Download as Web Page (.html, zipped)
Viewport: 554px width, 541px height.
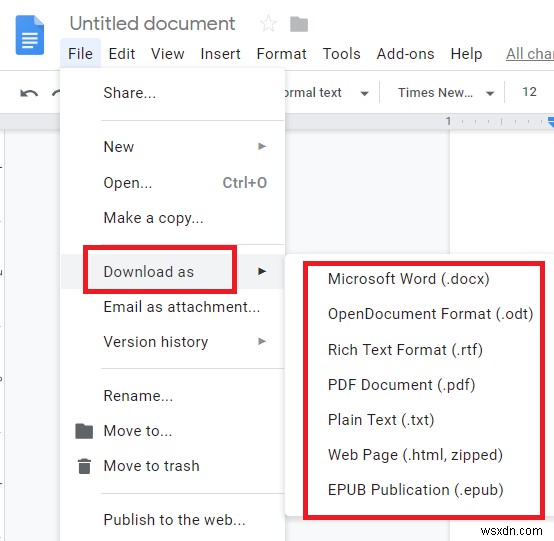pyautogui.click(x=416, y=455)
